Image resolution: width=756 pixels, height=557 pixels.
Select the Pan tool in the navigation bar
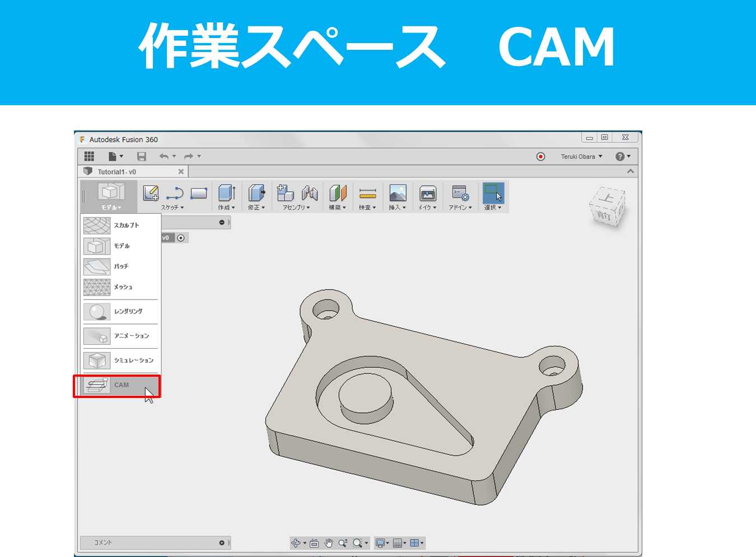tap(329, 542)
